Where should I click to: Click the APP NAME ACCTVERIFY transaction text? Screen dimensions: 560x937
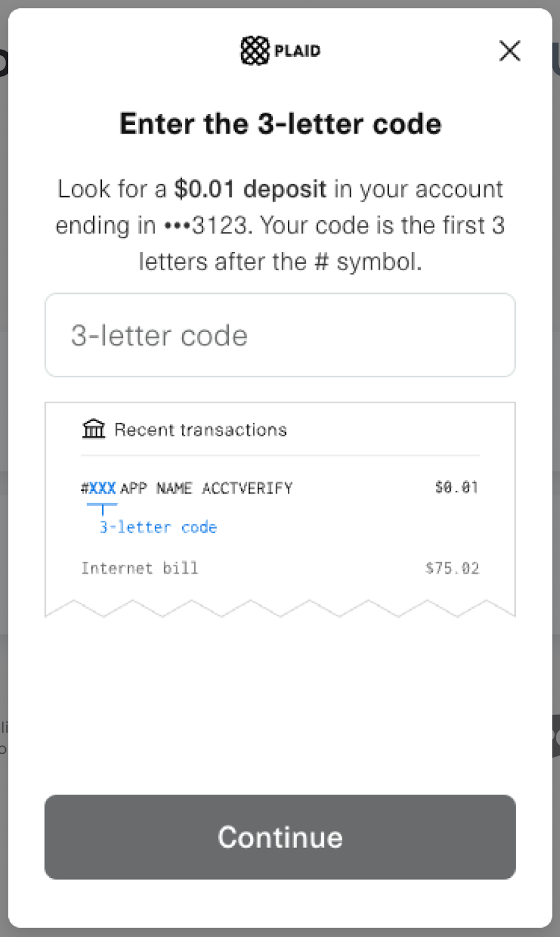pyautogui.click(x=206, y=488)
